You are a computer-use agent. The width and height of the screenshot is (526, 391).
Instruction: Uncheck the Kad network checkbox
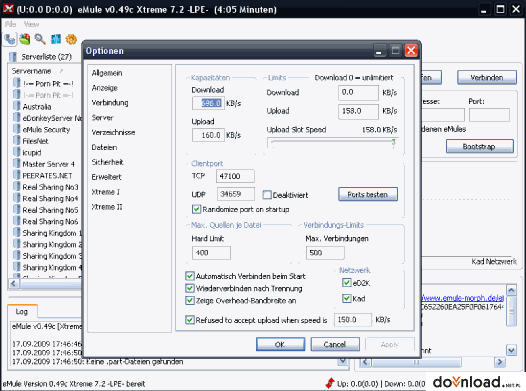pos(347,298)
